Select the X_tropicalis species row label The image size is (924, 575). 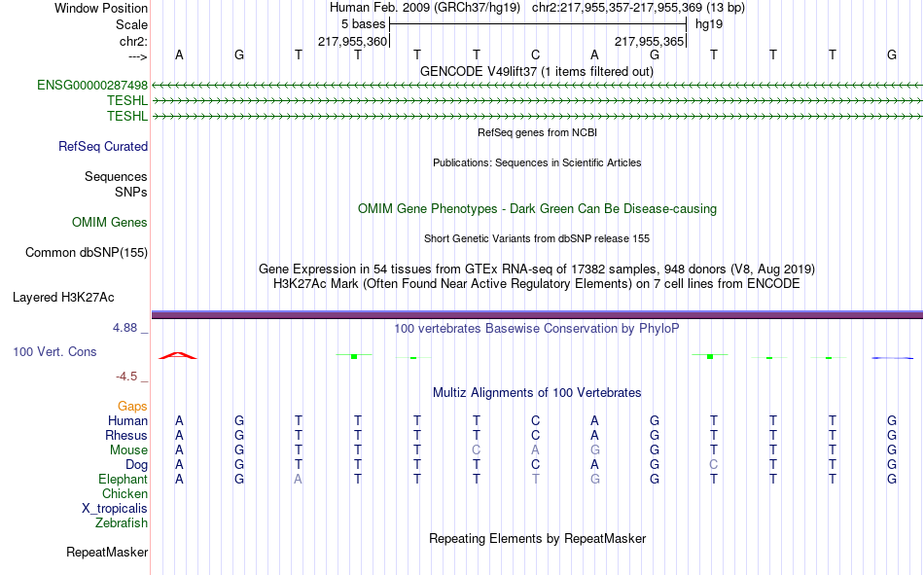click(x=115, y=509)
